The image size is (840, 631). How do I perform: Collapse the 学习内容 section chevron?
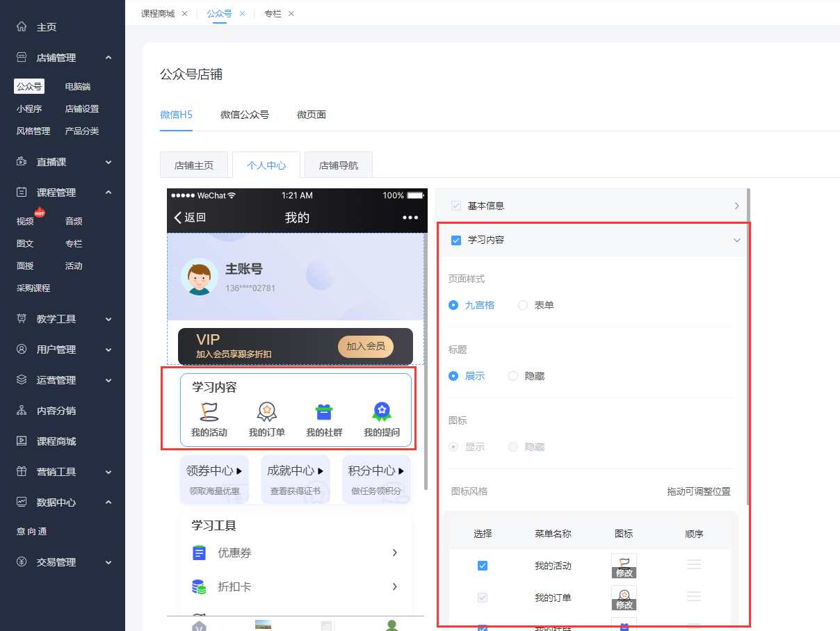[736, 240]
